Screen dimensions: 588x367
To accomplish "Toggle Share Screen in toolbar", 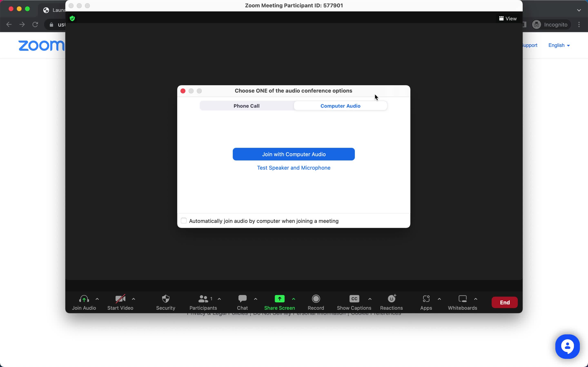I will click(x=279, y=302).
